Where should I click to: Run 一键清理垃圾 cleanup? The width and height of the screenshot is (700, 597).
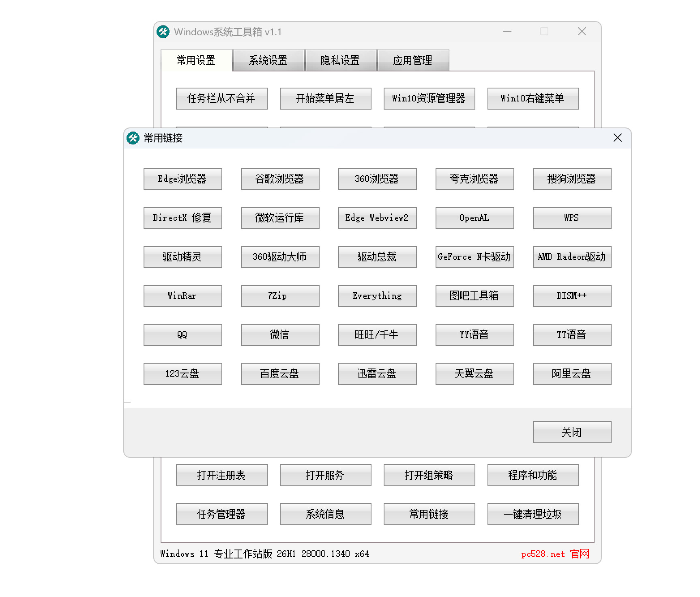coord(533,514)
